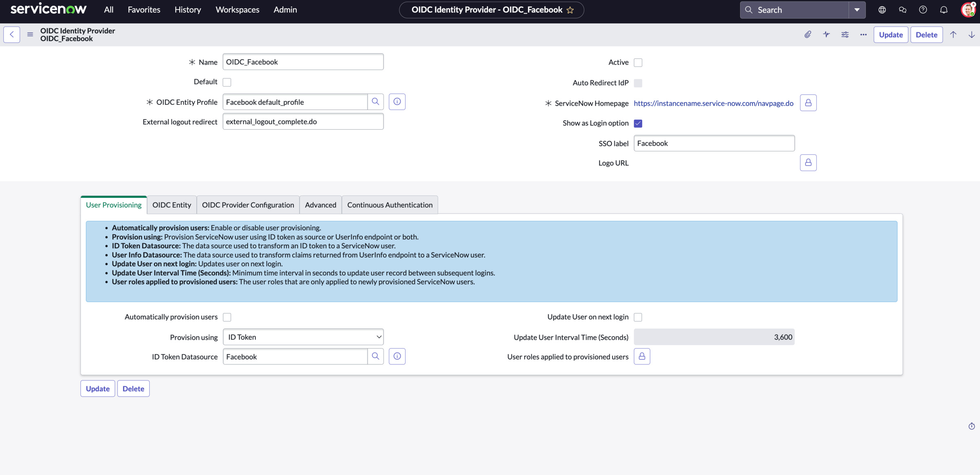Image resolution: width=980 pixels, height=475 pixels.
Task: Enable Automatically provision users checkbox
Action: pyautogui.click(x=227, y=317)
